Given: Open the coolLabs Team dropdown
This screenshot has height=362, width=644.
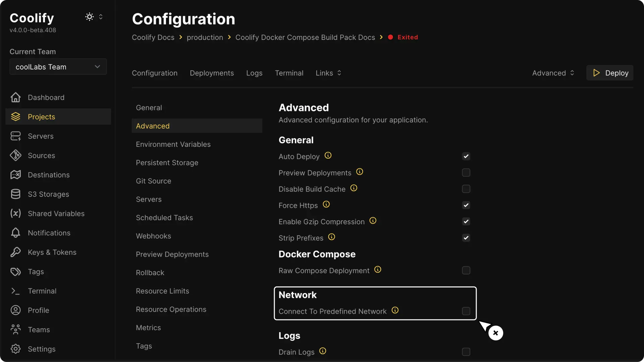Looking at the screenshot, I should (x=58, y=67).
